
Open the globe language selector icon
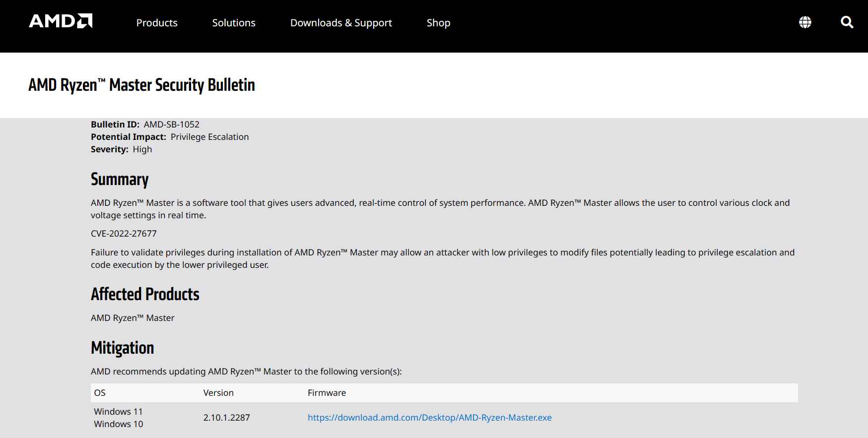[805, 22]
